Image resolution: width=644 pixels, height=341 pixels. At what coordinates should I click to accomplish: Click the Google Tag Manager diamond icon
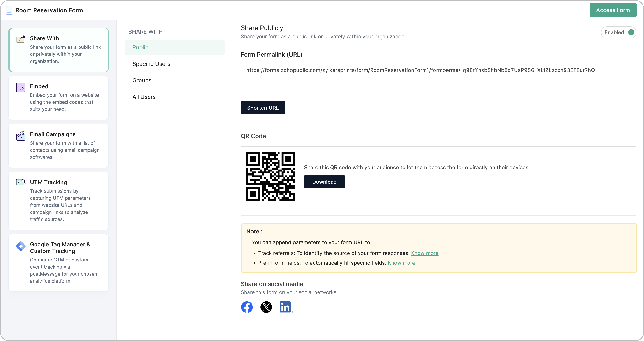[21, 246]
